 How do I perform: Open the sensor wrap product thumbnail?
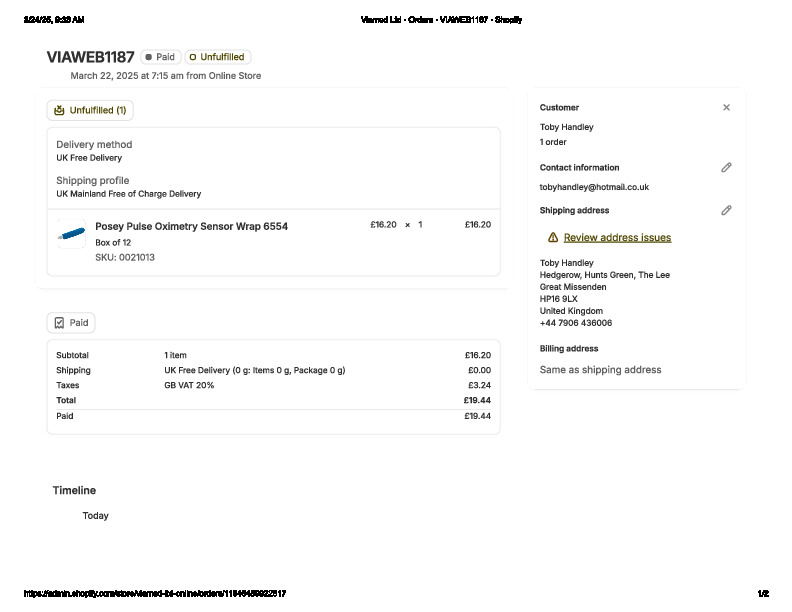pyautogui.click(x=72, y=234)
